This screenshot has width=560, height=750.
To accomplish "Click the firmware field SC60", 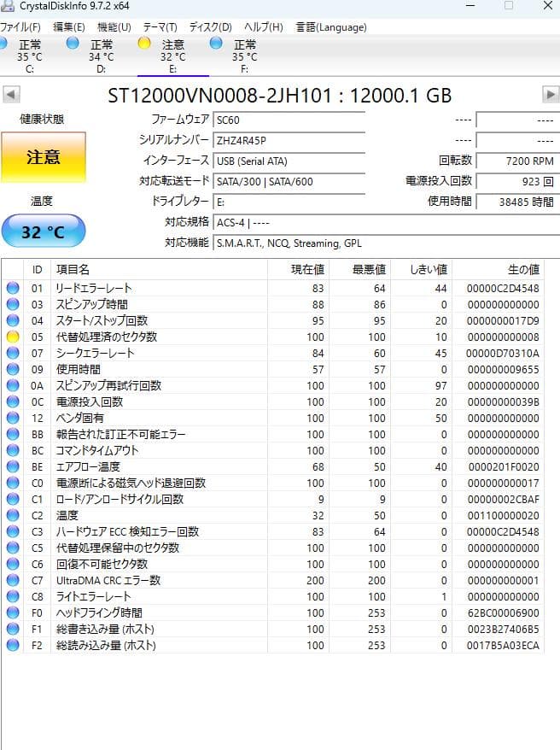I will pyautogui.click(x=289, y=120).
